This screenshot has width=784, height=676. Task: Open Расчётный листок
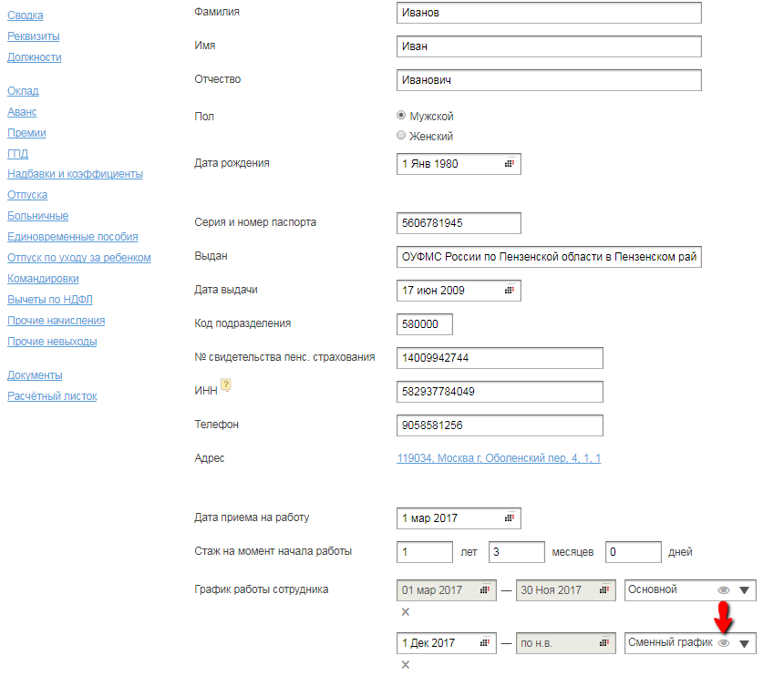(52, 396)
